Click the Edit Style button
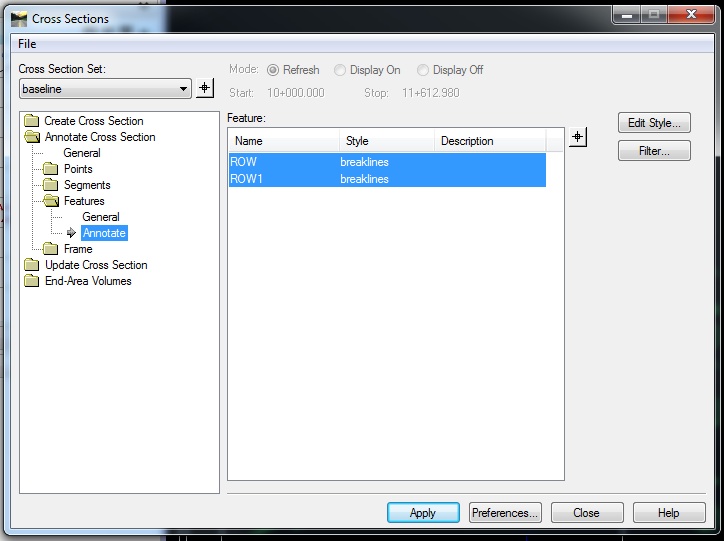The height and width of the screenshot is (541, 724). 654,123
